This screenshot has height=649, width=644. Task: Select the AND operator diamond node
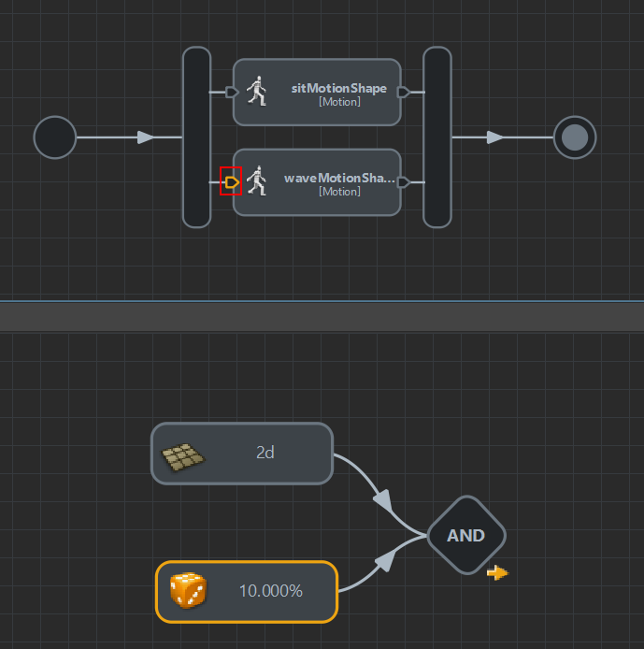click(x=466, y=536)
